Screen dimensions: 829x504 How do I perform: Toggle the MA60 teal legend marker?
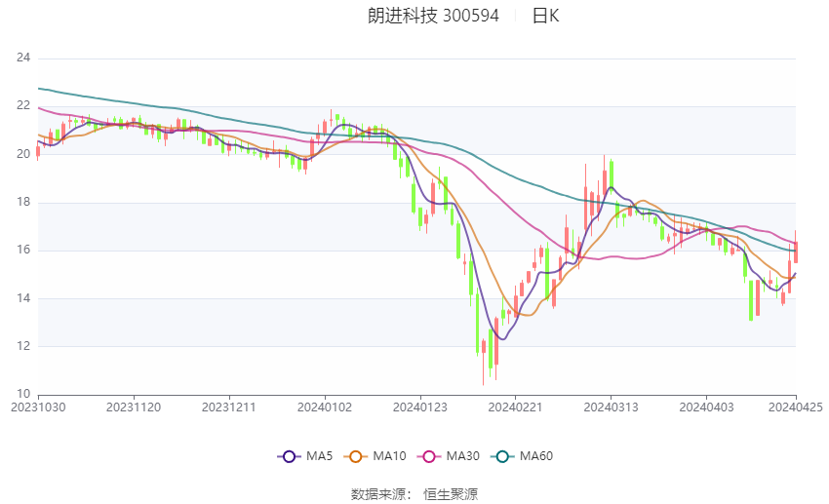coord(502,456)
